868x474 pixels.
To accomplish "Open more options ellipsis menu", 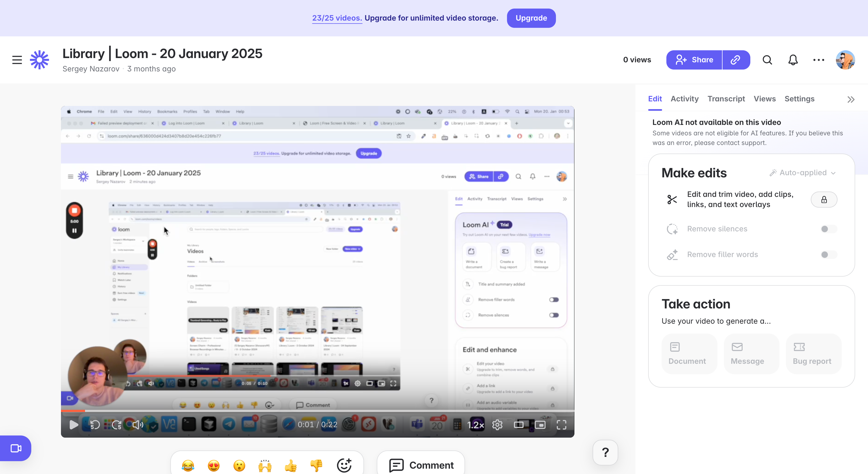I will pos(819,60).
